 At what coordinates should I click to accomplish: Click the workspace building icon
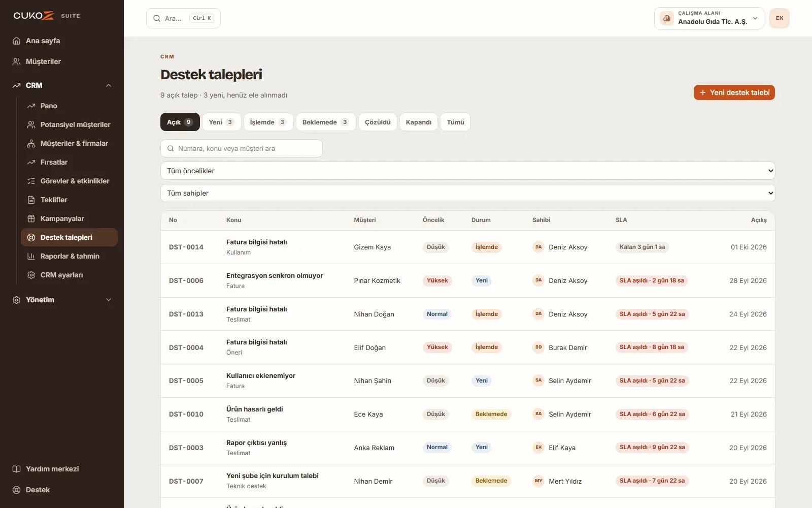pos(667,18)
